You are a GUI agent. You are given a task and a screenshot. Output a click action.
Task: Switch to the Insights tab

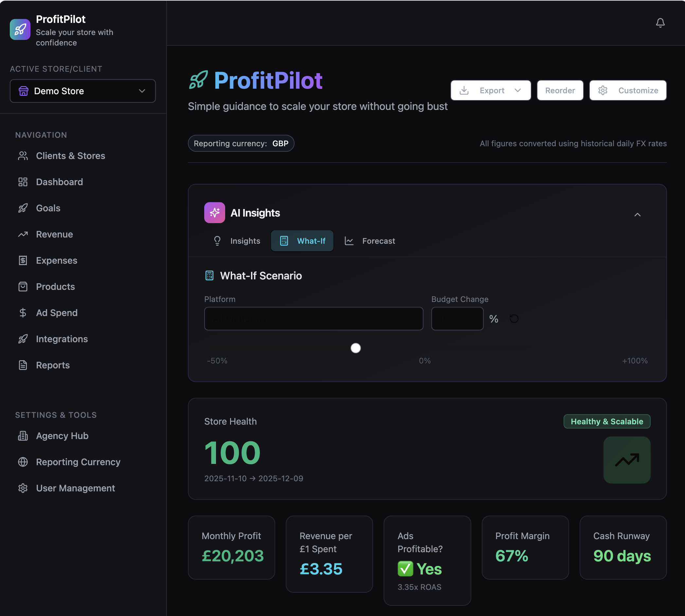point(237,241)
